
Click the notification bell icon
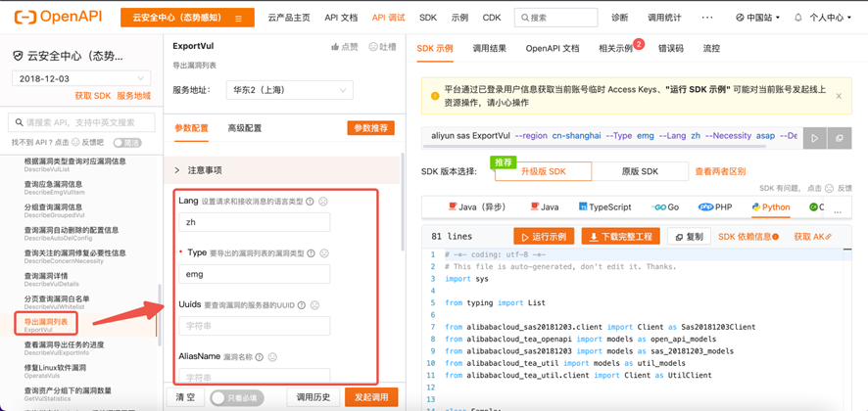797,18
